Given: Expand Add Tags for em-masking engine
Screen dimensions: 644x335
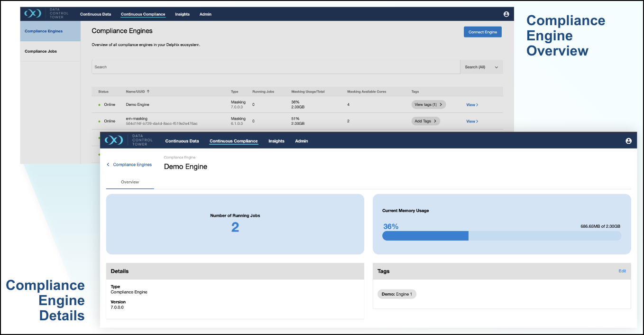Looking at the screenshot, I should (x=425, y=121).
